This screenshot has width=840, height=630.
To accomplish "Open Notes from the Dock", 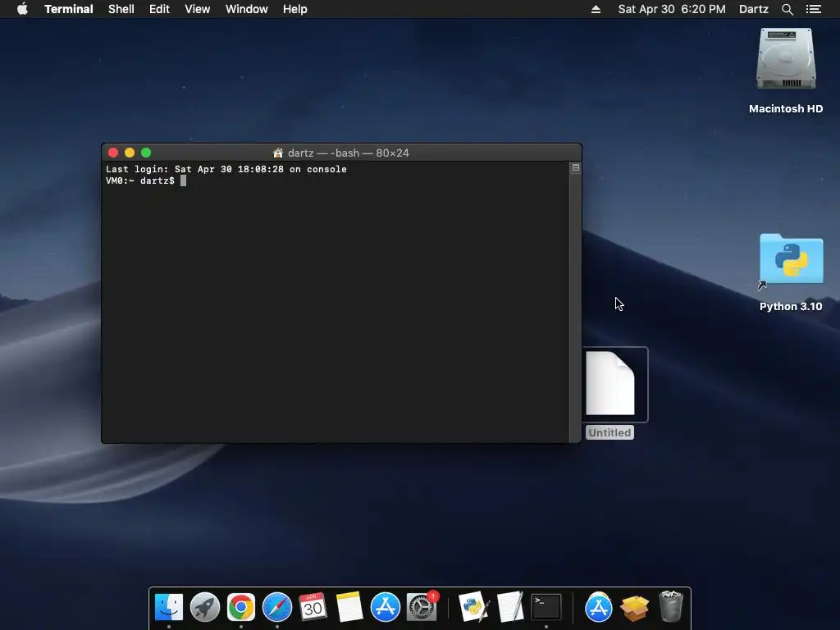I will [349, 607].
